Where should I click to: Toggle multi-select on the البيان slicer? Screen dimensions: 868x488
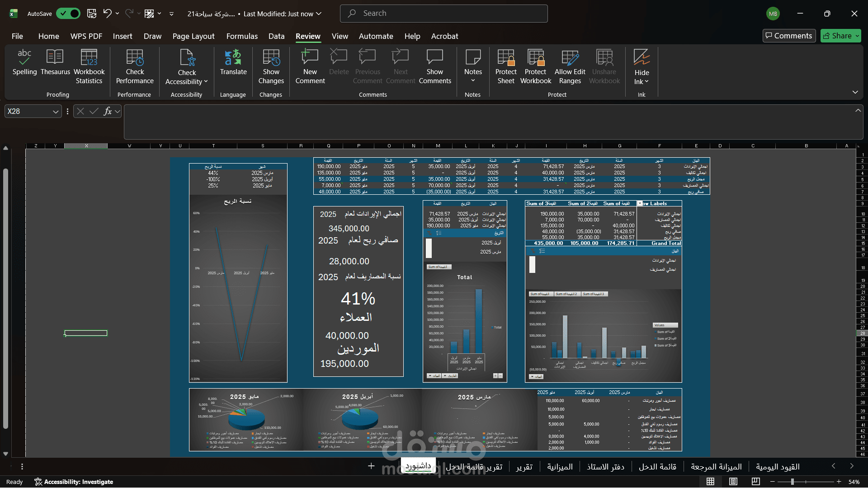[542, 251]
